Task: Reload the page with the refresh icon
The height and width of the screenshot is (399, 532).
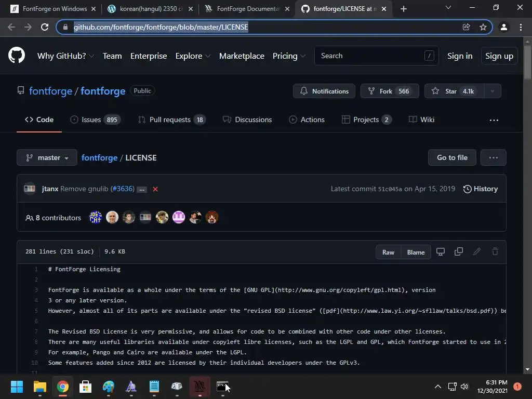Action: [x=45, y=27]
